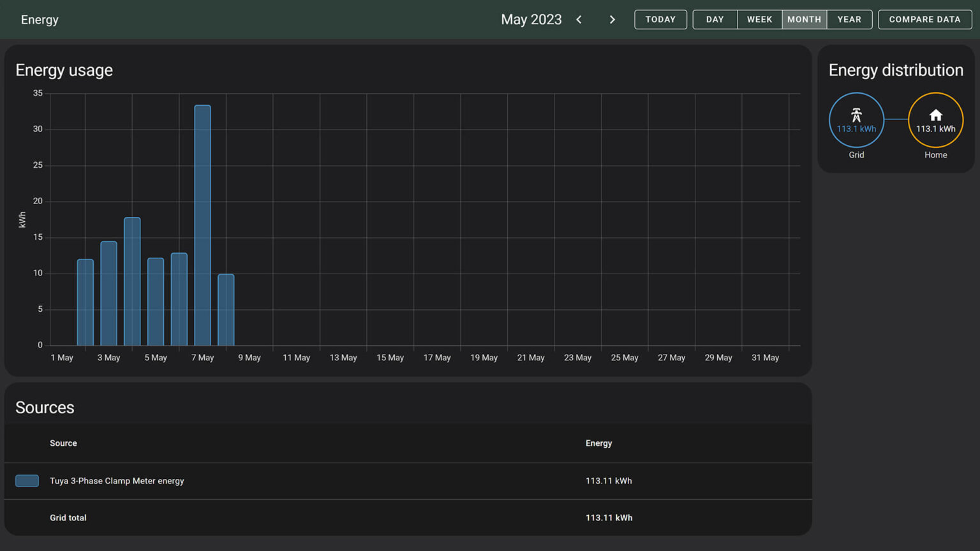Click the 4 May usage bar
Image resolution: width=980 pixels, height=551 pixels.
(132, 281)
